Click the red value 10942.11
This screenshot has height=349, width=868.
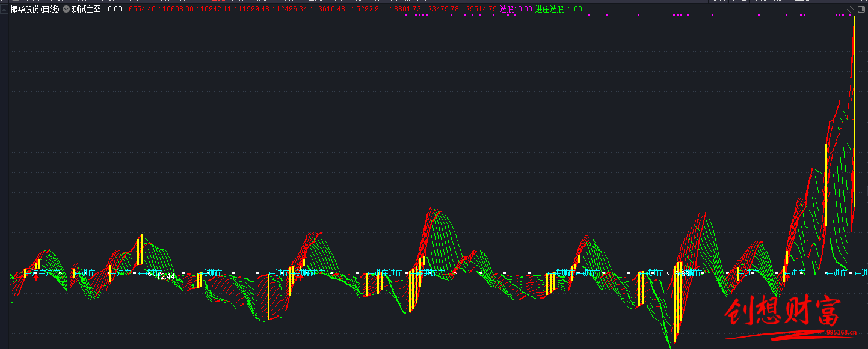tap(215, 9)
